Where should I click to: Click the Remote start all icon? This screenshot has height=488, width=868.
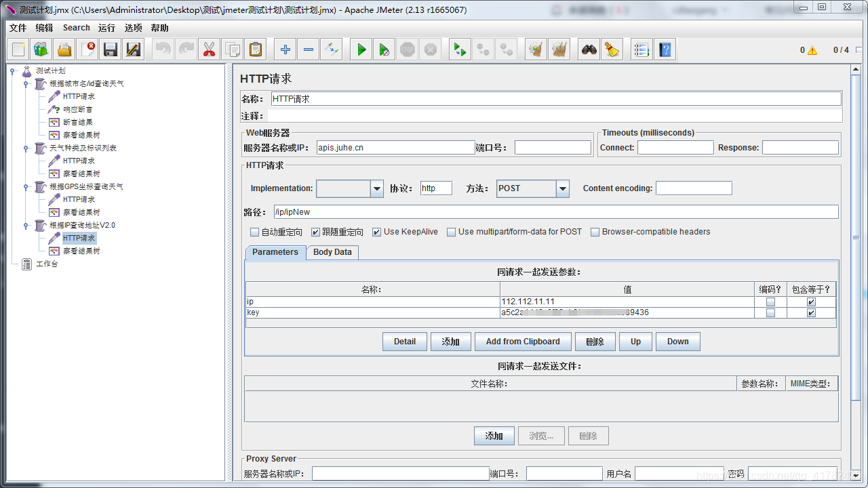(460, 49)
